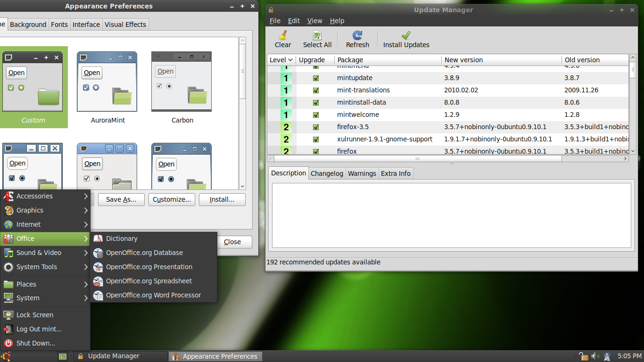Expand the System Tools submenu
The width and height of the screenshot is (644, 362).
(x=45, y=267)
